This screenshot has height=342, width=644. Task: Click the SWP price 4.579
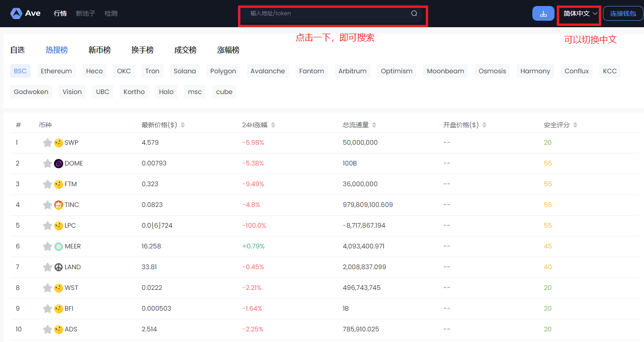150,143
